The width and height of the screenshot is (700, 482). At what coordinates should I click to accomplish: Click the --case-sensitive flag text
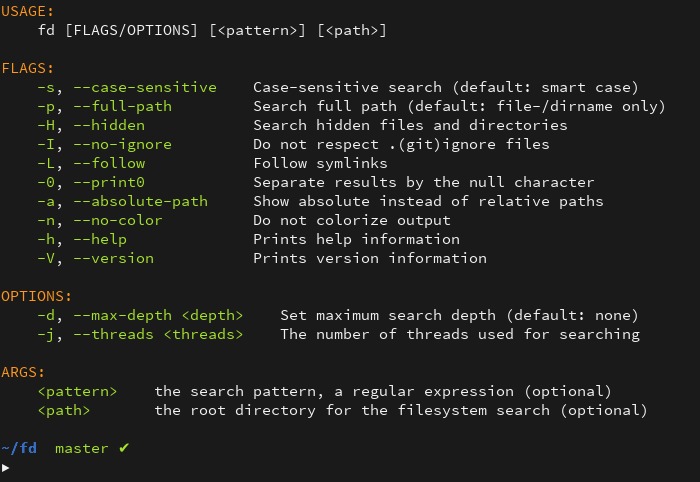[x=145, y=87]
